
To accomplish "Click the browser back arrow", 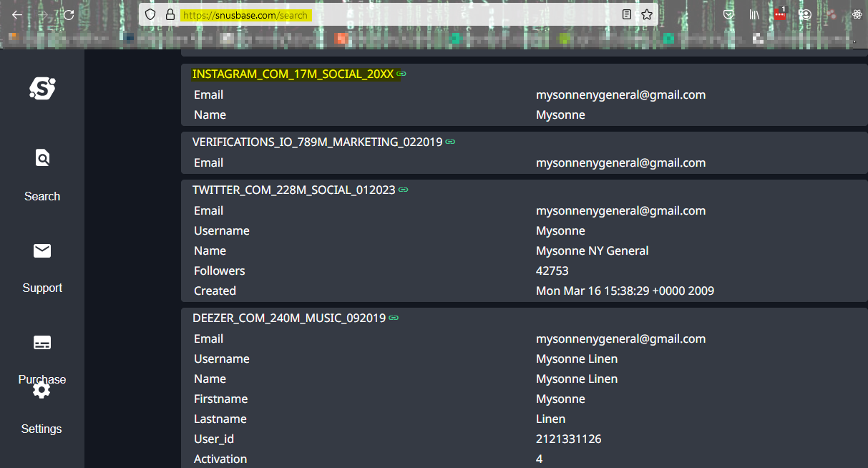I will coord(16,14).
